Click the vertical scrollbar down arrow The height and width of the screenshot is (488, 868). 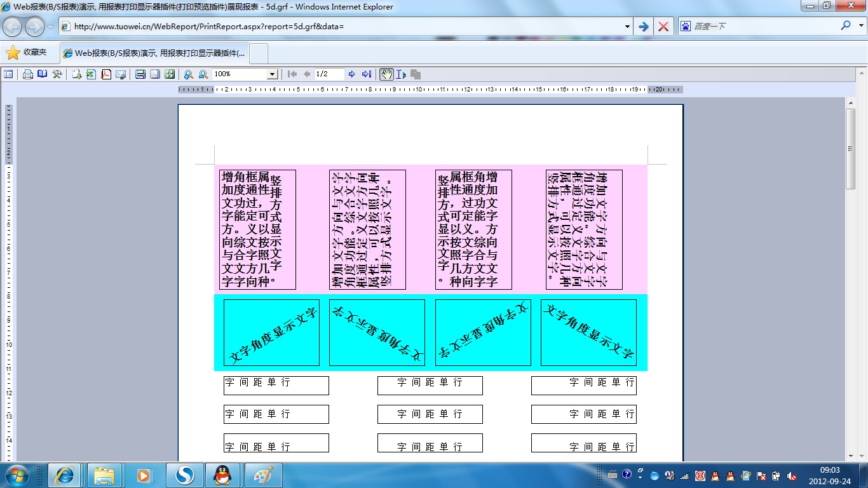pyautogui.click(x=851, y=455)
